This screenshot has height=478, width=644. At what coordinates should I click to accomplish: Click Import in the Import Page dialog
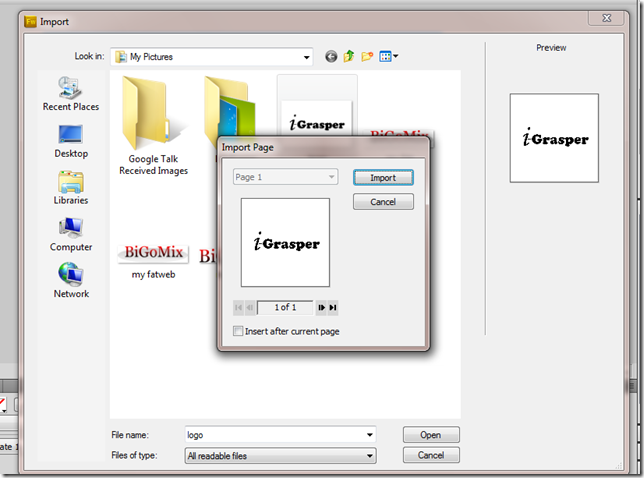click(x=383, y=178)
